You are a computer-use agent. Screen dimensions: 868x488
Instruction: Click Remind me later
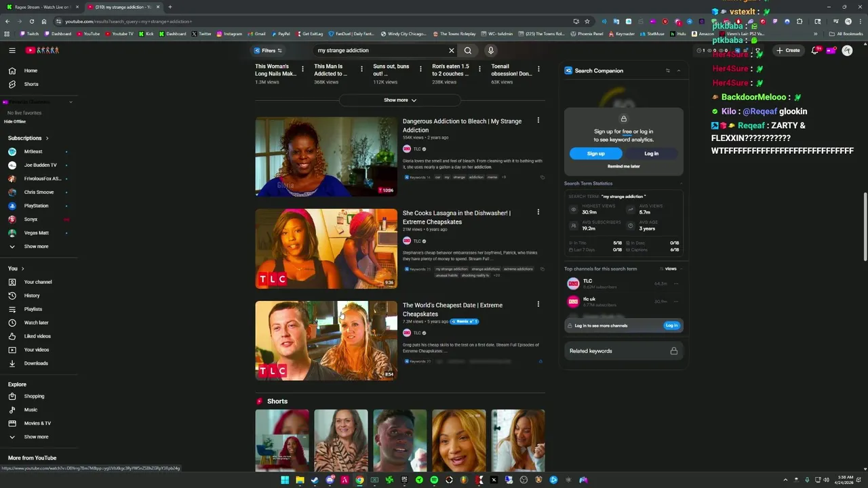point(624,166)
